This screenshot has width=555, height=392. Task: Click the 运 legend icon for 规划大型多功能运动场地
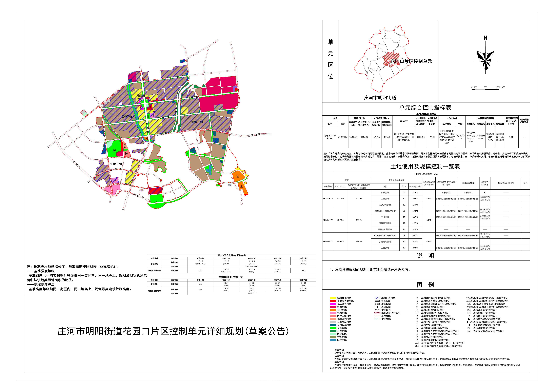point(417,331)
